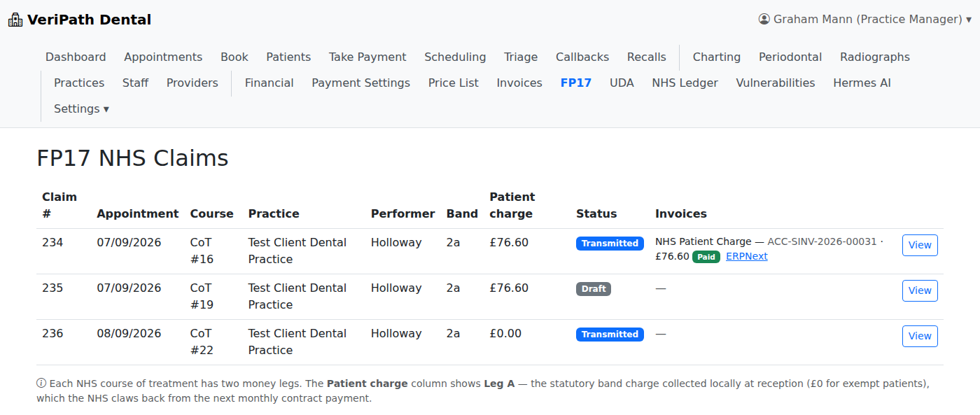Image resolution: width=980 pixels, height=415 pixels.
Task: Go to Radiographs
Action: pos(875,57)
